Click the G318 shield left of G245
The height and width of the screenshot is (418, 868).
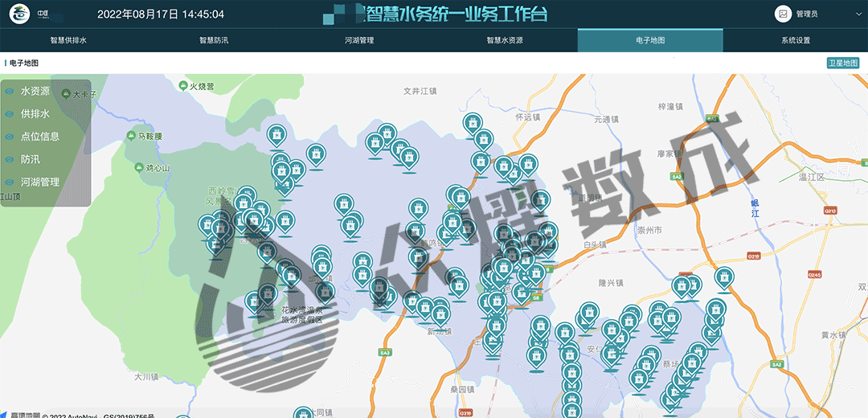coord(753,256)
